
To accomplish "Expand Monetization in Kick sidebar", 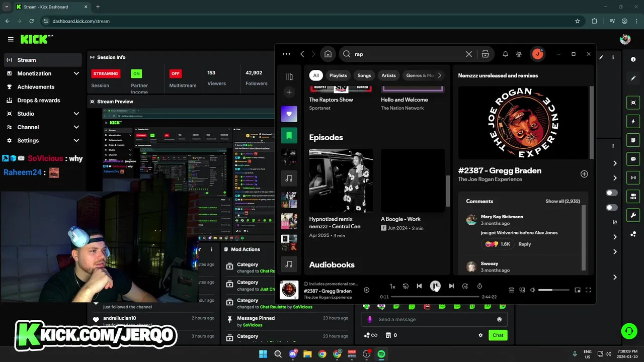I will [x=43, y=73].
